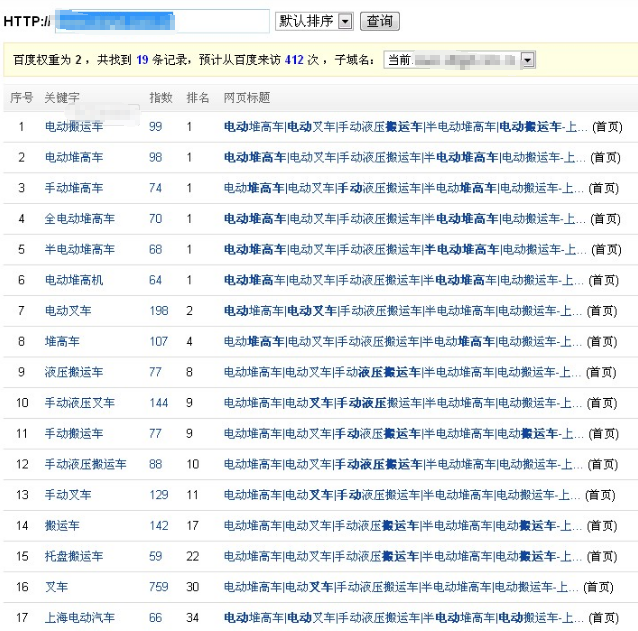
Task: Click (首页) label in row 1
Action: [x=607, y=127]
